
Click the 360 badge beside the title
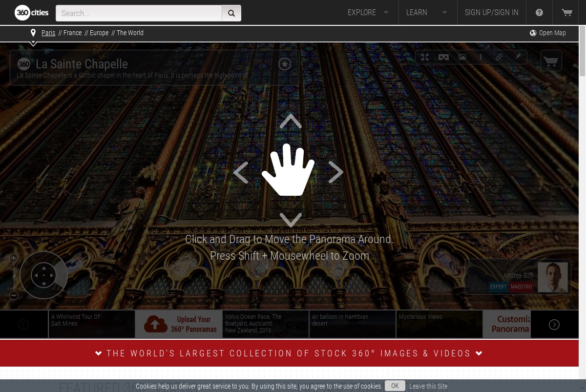24,64
